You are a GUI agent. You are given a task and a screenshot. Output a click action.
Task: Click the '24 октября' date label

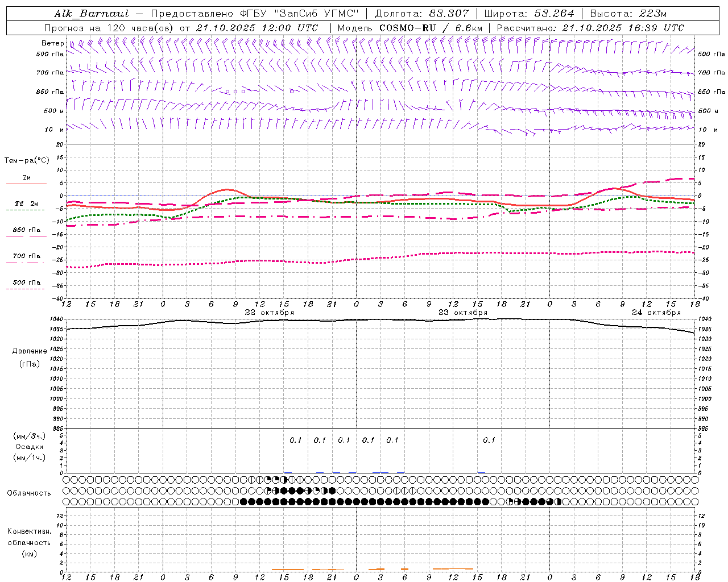tap(656, 313)
